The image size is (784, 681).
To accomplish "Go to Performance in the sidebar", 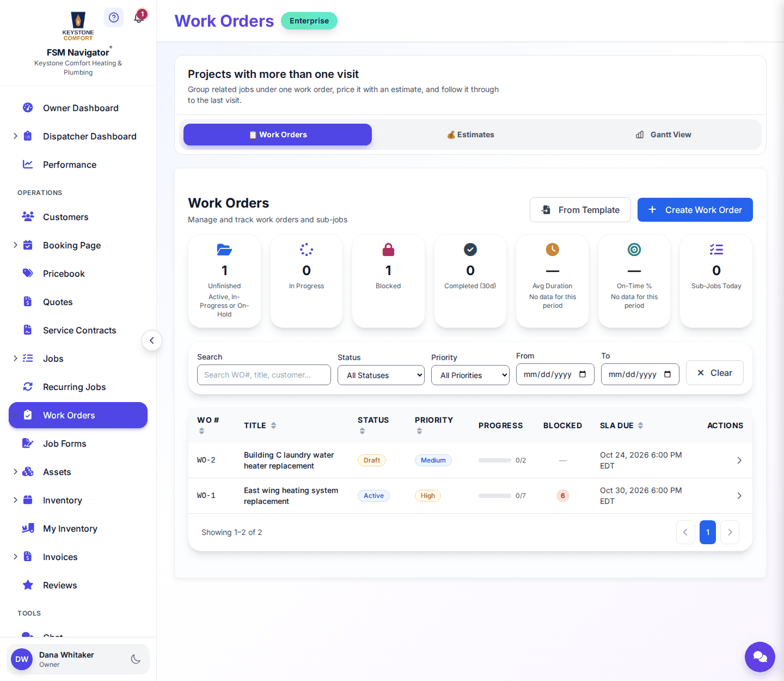I will tap(78, 165).
